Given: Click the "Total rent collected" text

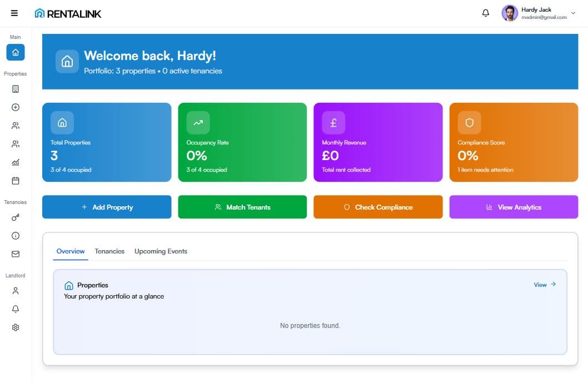Looking at the screenshot, I should pos(346,170).
